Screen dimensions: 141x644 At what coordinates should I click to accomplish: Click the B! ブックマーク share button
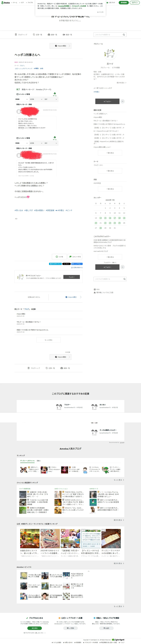pyautogui.click(x=55, y=264)
